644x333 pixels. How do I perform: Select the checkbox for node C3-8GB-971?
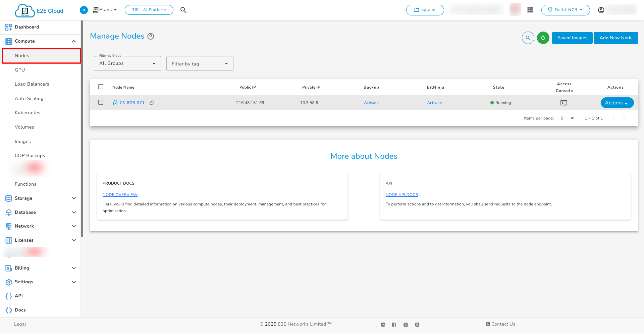(101, 102)
